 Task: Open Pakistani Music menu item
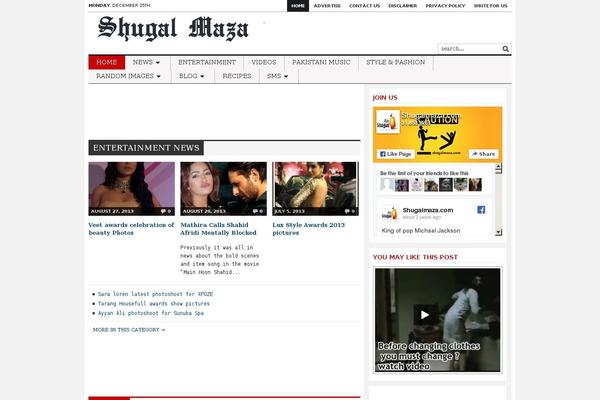pyautogui.click(x=321, y=62)
